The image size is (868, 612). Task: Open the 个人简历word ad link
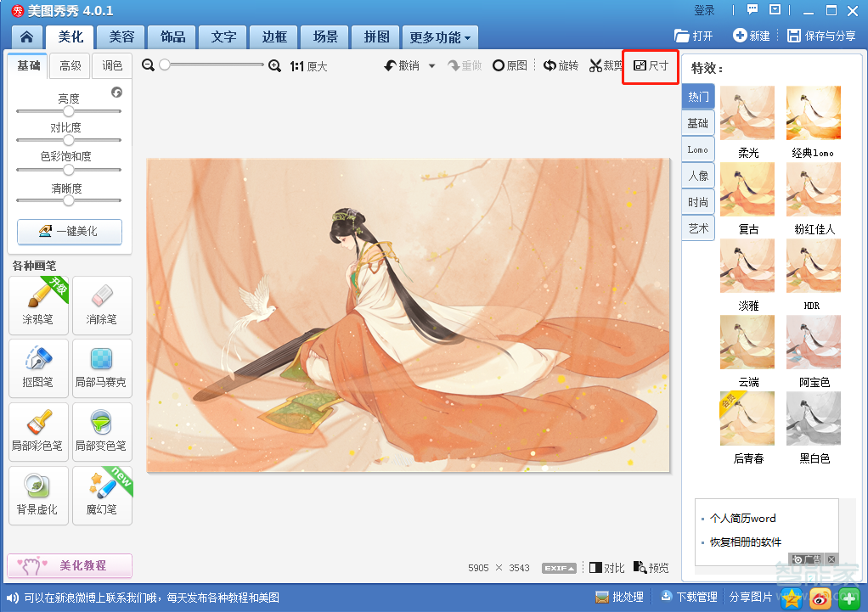tap(743, 519)
